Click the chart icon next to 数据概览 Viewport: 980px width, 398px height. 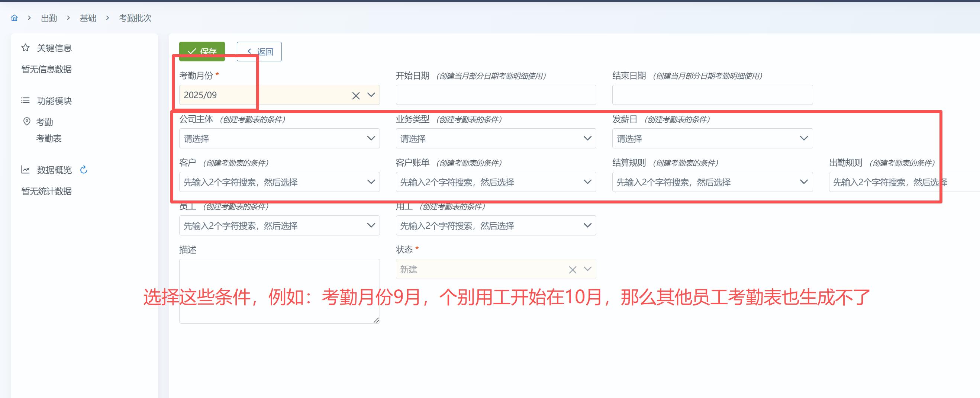(x=26, y=170)
